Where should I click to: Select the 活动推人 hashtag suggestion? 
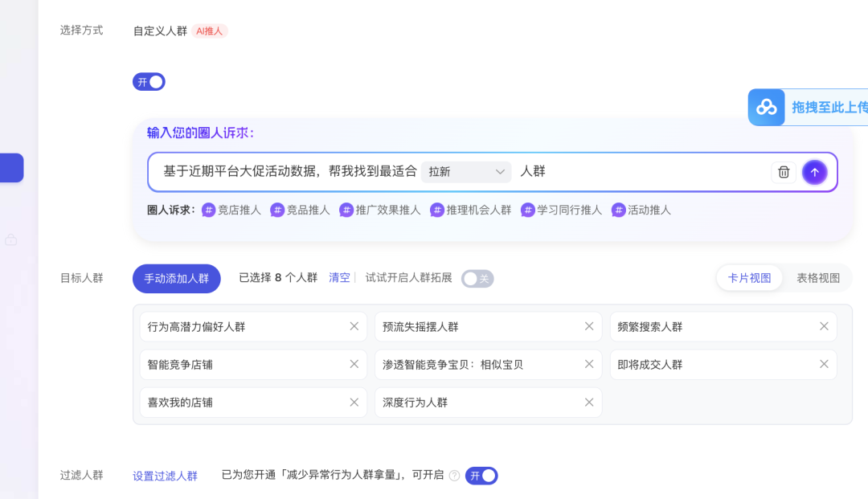click(641, 211)
